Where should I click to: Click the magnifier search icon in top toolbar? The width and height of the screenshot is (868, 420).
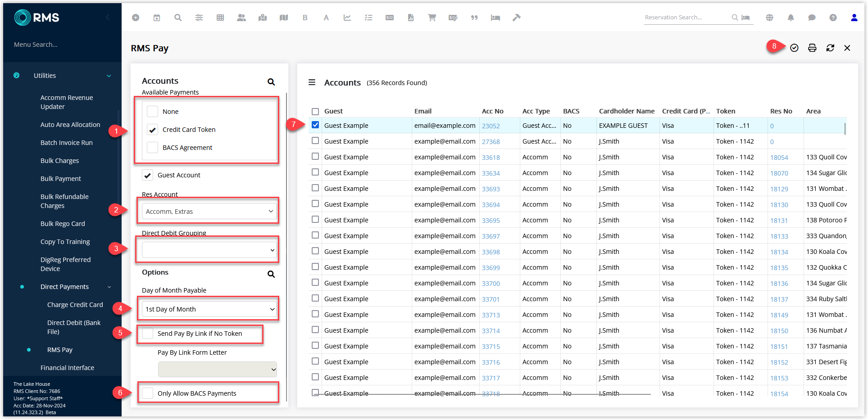178,18
